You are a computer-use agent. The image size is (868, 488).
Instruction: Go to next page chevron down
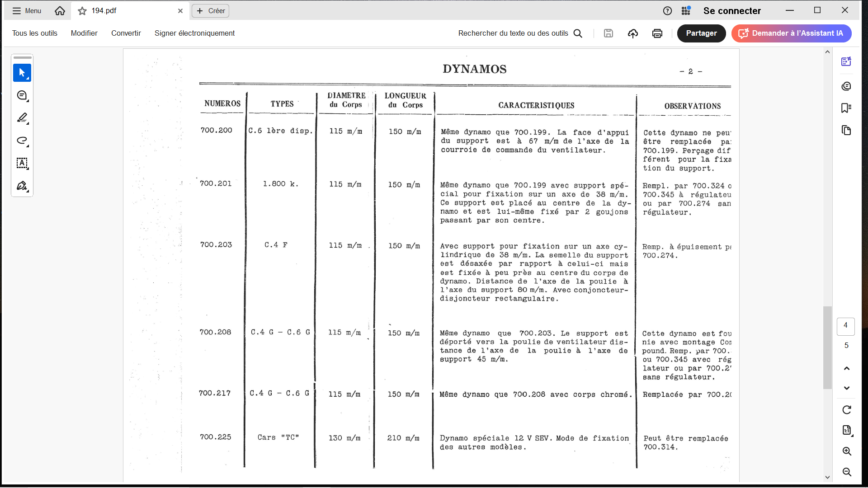click(x=847, y=388)
